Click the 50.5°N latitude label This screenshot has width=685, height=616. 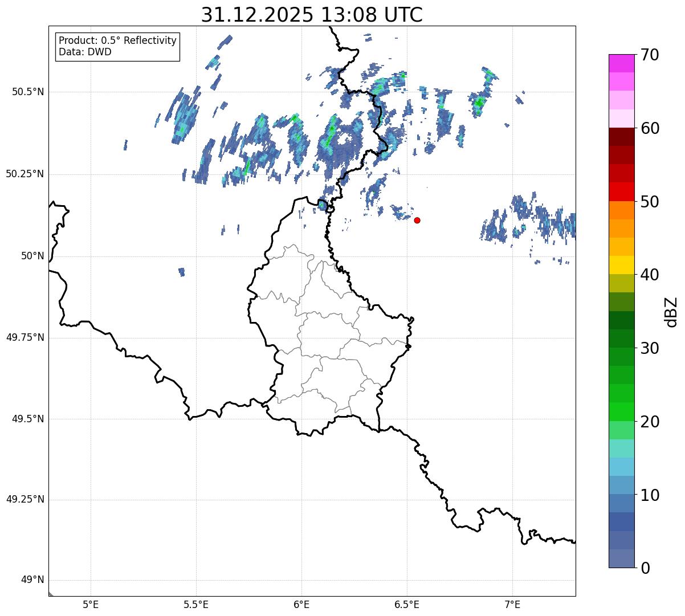(x=28, y=92)
